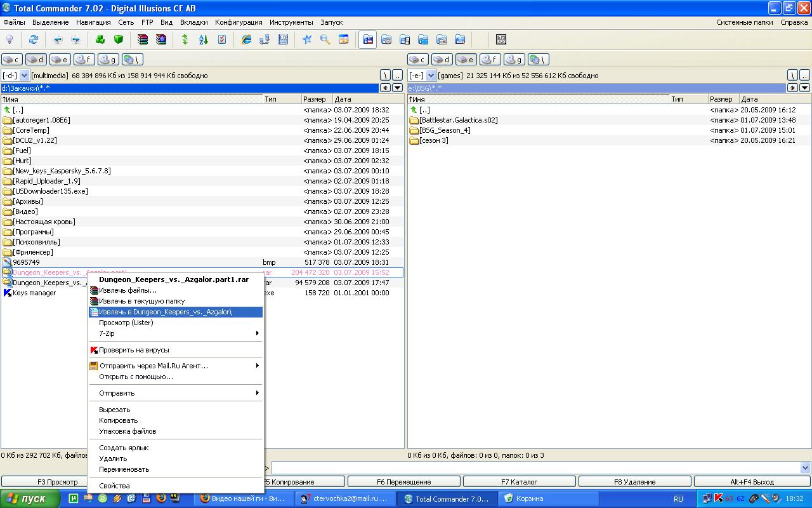Open the 'Конфигурация' menu

pos(238,22)
